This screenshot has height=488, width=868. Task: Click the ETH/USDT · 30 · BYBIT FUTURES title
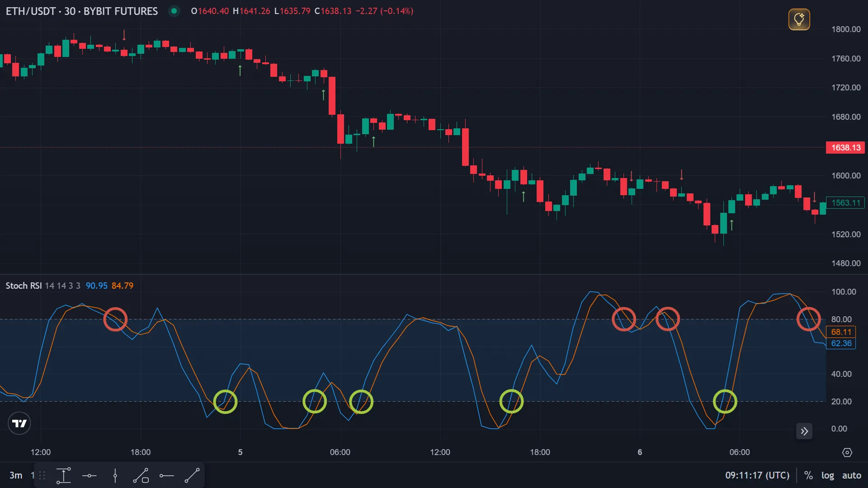pos(82,11)
